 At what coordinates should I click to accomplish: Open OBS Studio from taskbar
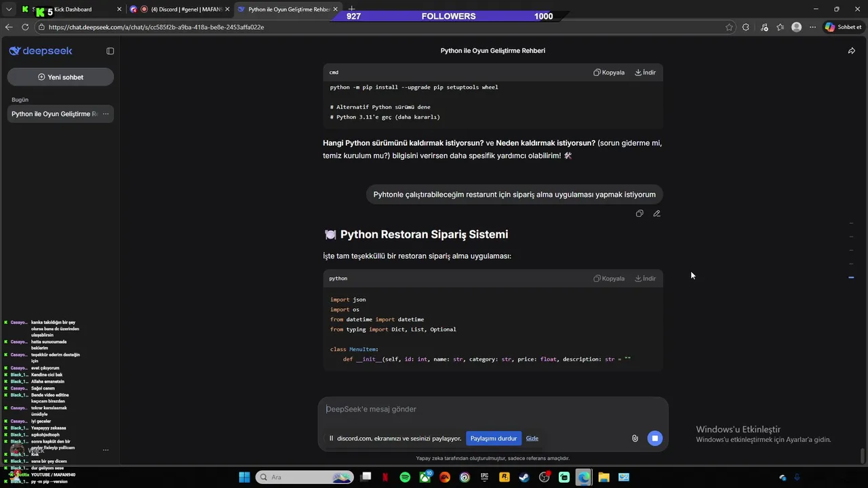pos(544,477)
